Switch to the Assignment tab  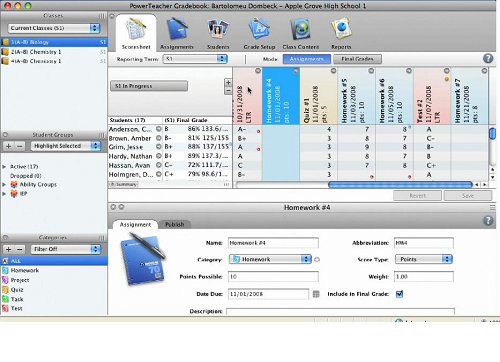135,224
